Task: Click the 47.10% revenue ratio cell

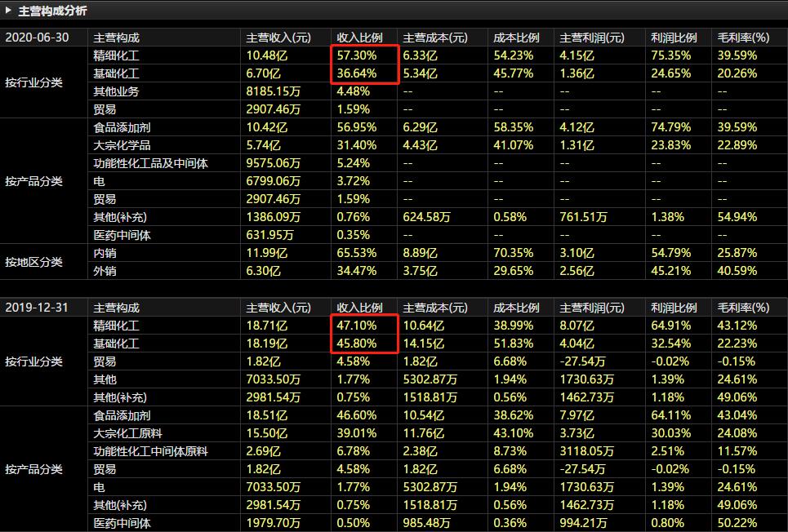Action: [x=357, y=326]
